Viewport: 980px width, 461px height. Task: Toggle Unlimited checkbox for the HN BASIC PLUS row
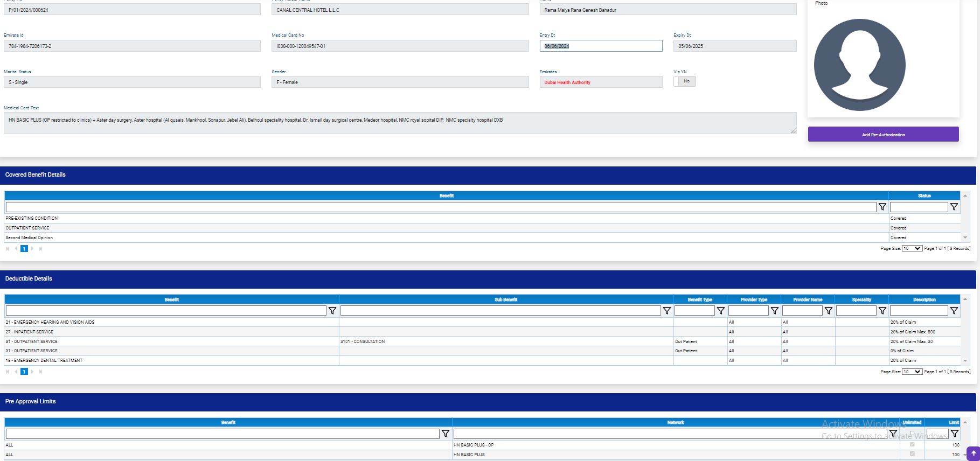[912, 454]
